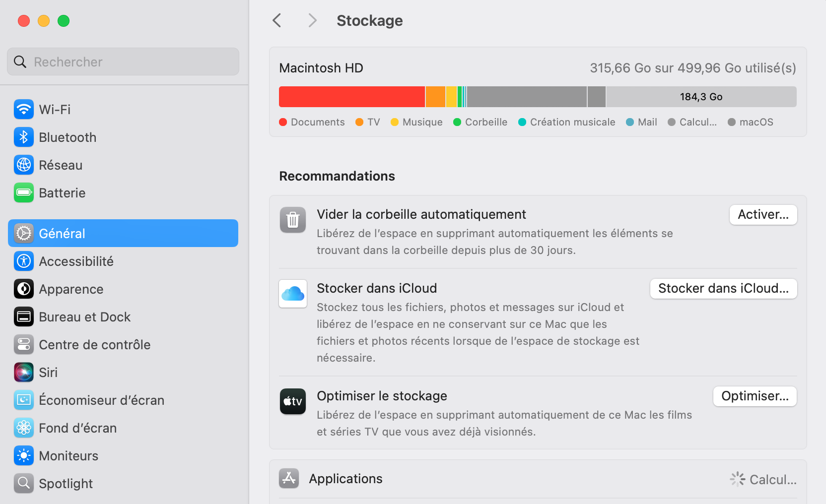Screen dimensions: 826x504
Task: Click the Optimiser… button
Action: tap(755, 396)
